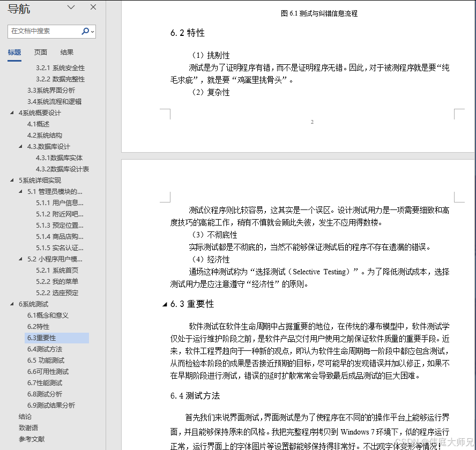Click the 6.2 特性 heading in document

click(x=187, y=33)
